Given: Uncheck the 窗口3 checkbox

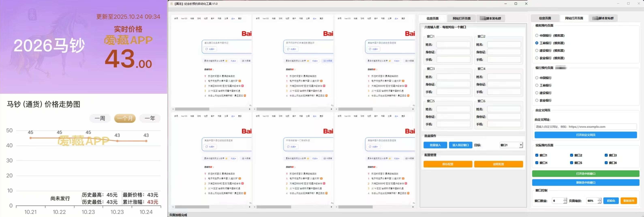Looking at the screenshot, I should point(606,155).
